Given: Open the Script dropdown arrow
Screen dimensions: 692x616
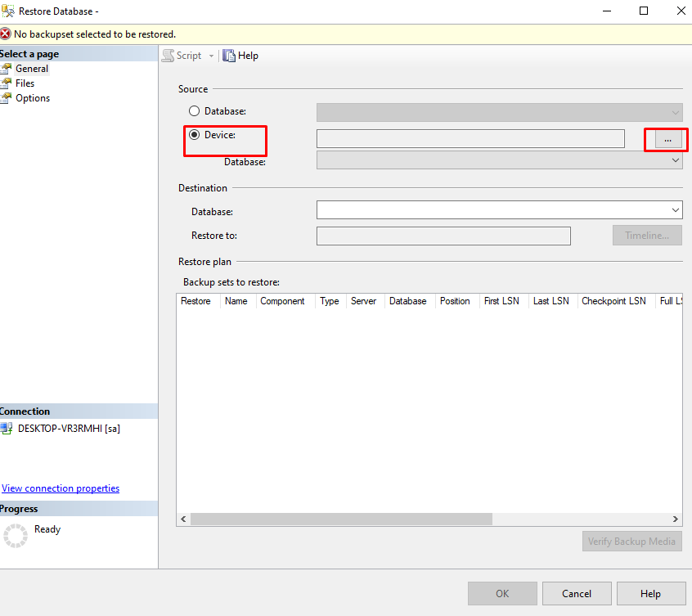Looking at the screenshot, I should 211,56.
